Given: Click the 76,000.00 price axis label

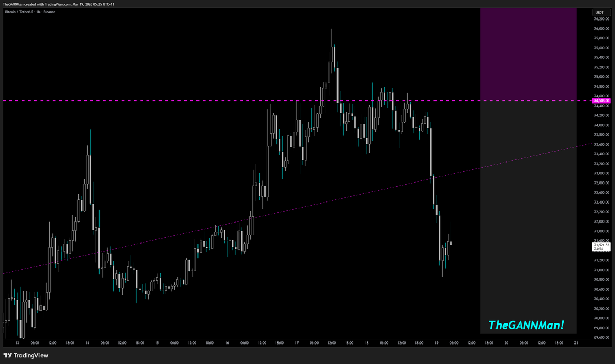Looking at the screenshot, I should 602,29.
